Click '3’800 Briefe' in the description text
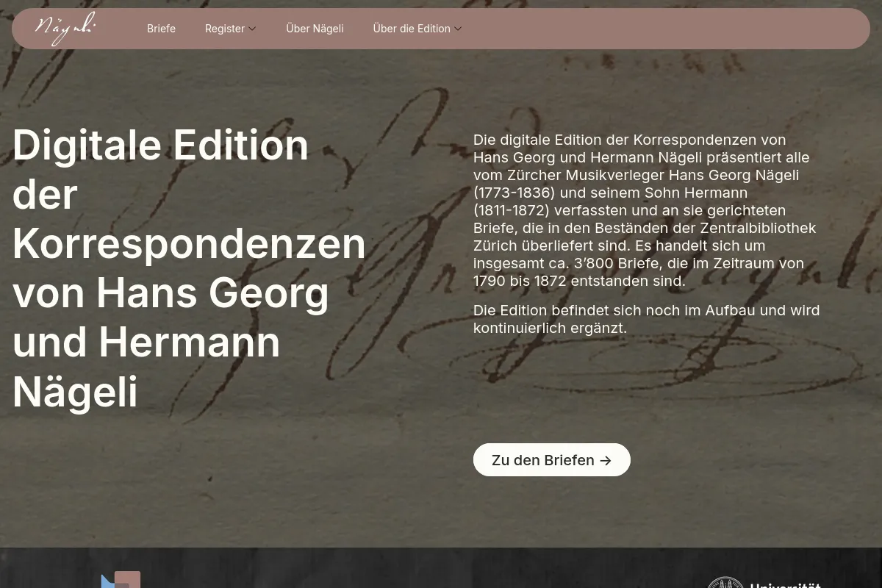882x588 pixels. tap(616, 263)
